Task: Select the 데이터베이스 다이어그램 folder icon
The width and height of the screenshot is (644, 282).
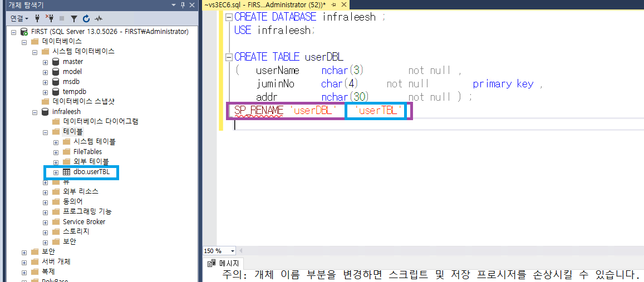Action: click(56, 121)
